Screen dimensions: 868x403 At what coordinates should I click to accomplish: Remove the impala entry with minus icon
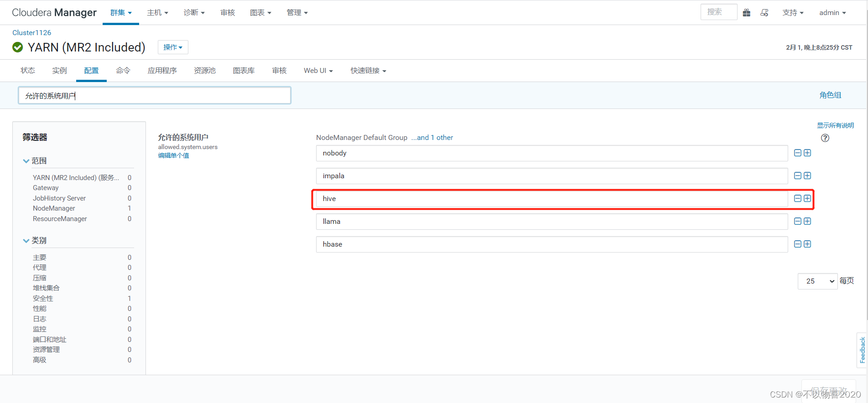[x=798, y=176]
